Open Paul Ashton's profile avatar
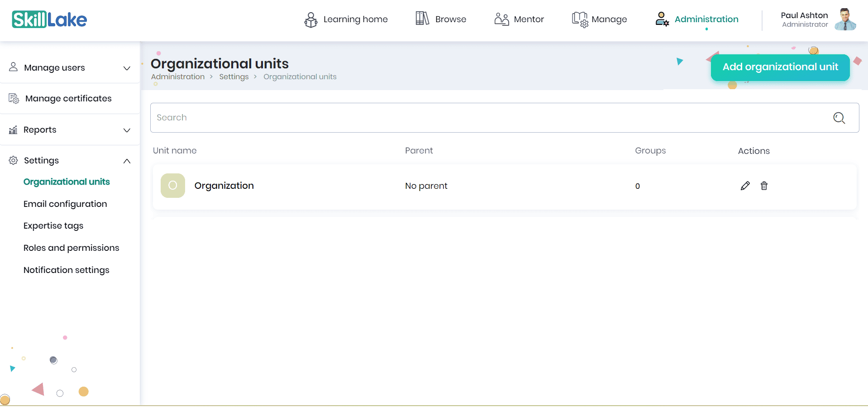The width and height of the screenshot is (868, 407). coord(845,19)
